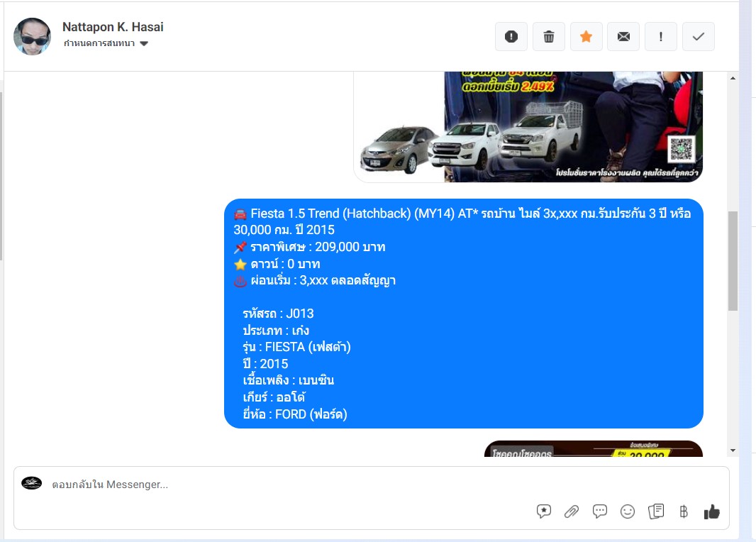Click the name Nattapon K. Hasai

(x=113, y=27)
